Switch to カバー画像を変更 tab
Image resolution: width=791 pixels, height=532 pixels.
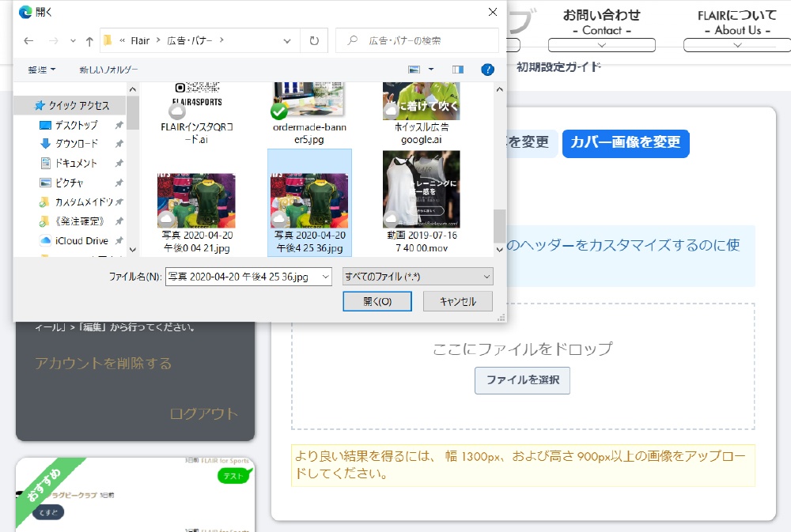tap(626, 143)
